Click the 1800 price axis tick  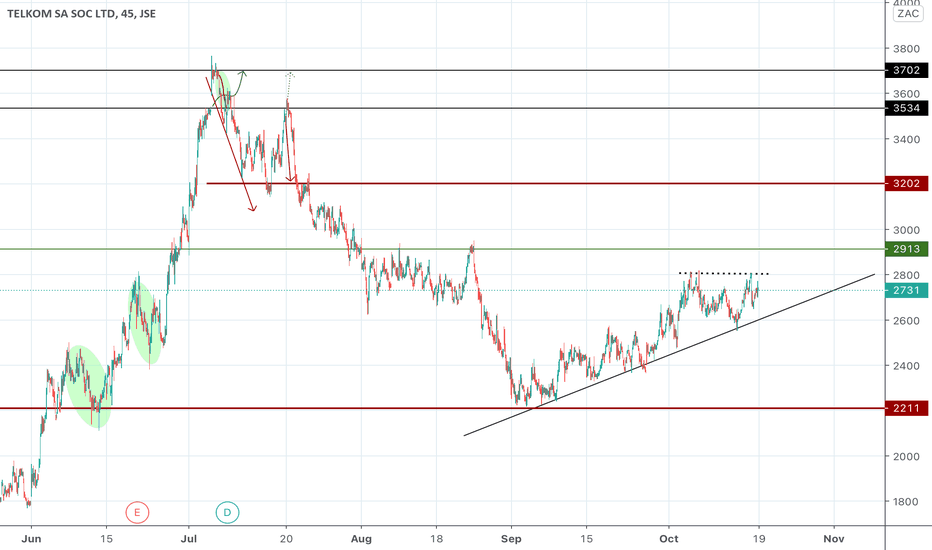point(906,501)
